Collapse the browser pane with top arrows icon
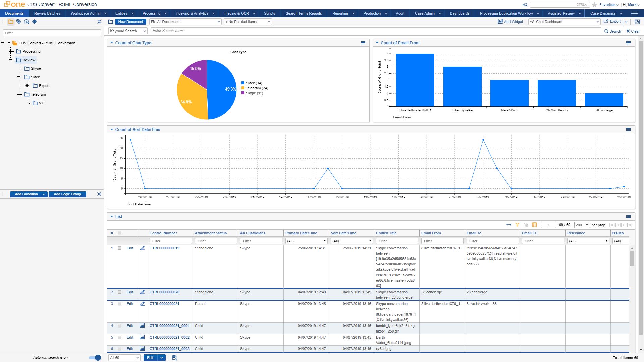The height and width of the screenshot is (362, 644). (99, 22)
